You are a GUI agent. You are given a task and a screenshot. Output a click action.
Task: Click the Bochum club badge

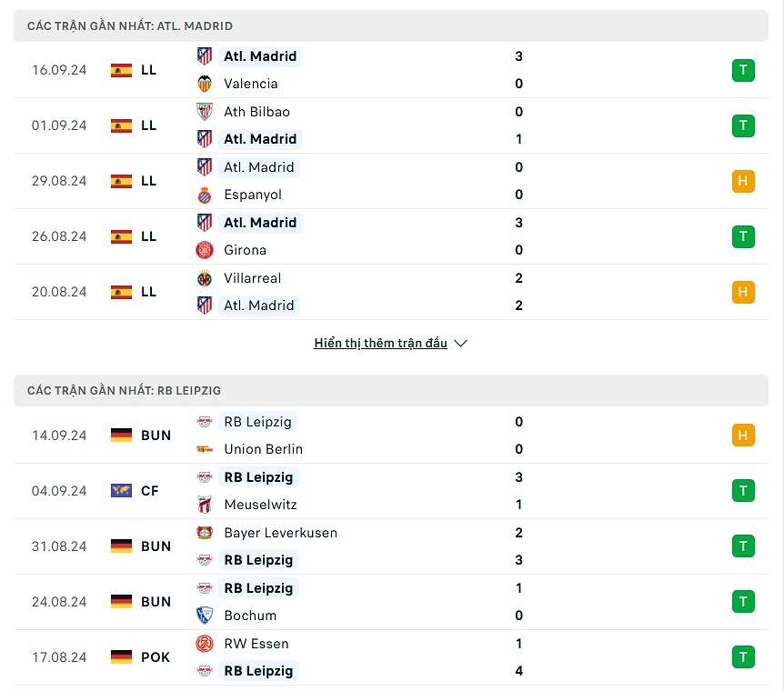(205, 616)
